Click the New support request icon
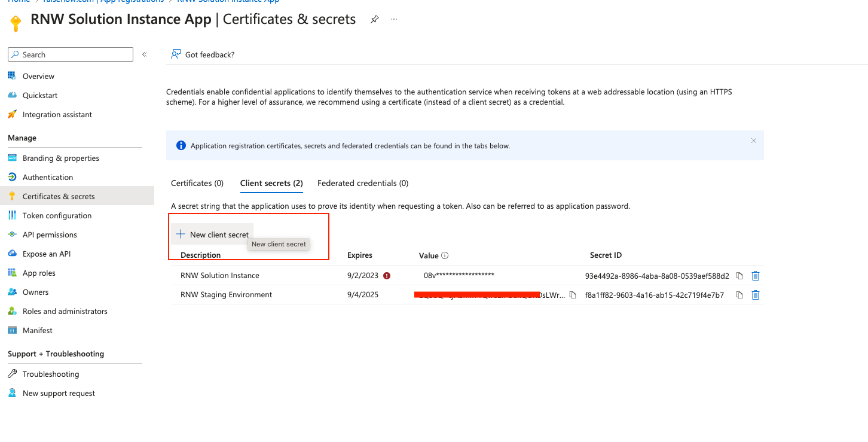The image size is (868, 442). pos(11,393)
